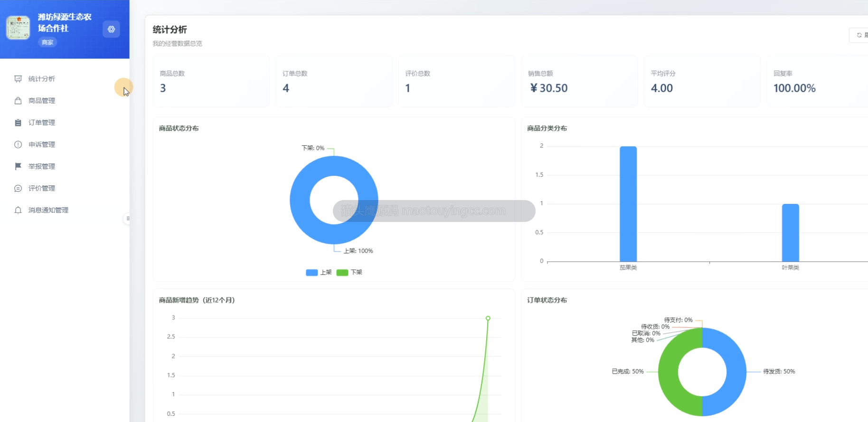Click the label 已完成: 50%
Image resolution: width=868 pixels, height=422 pixels.
[628, 372]
